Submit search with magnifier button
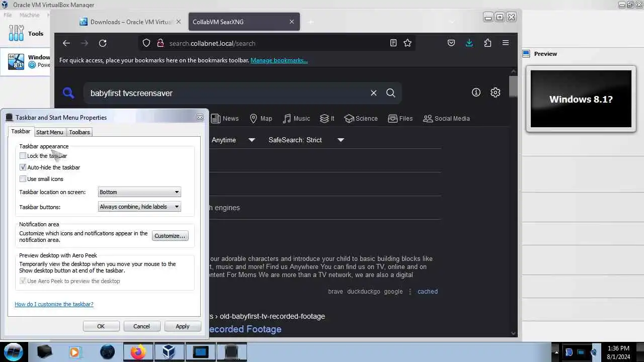644x362 pixels. click(391, 93)
